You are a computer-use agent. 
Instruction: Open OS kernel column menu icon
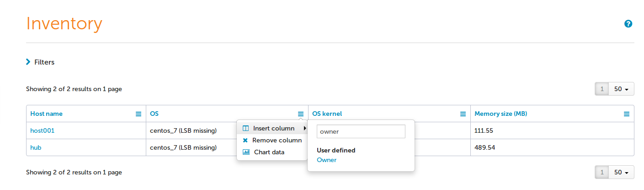tap(463, 114)
